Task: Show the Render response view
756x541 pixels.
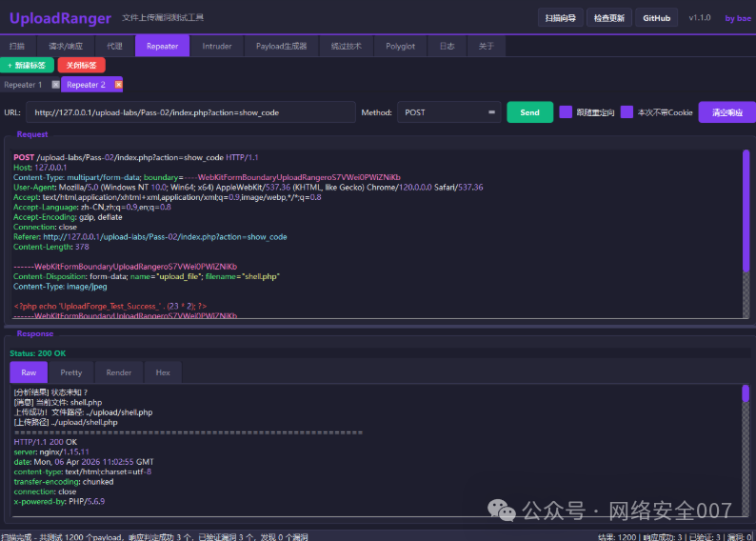Action: (x=119, y=372)
